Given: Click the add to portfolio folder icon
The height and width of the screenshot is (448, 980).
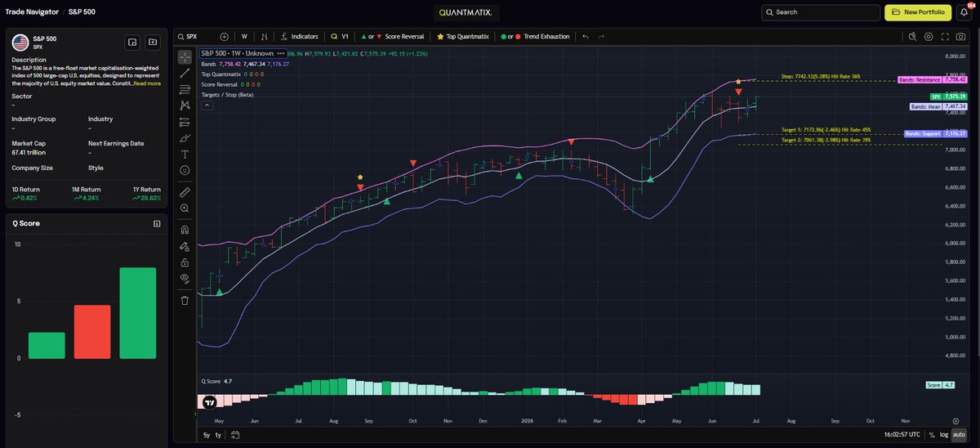Looking at the screenshot, I should click(152, 42).
